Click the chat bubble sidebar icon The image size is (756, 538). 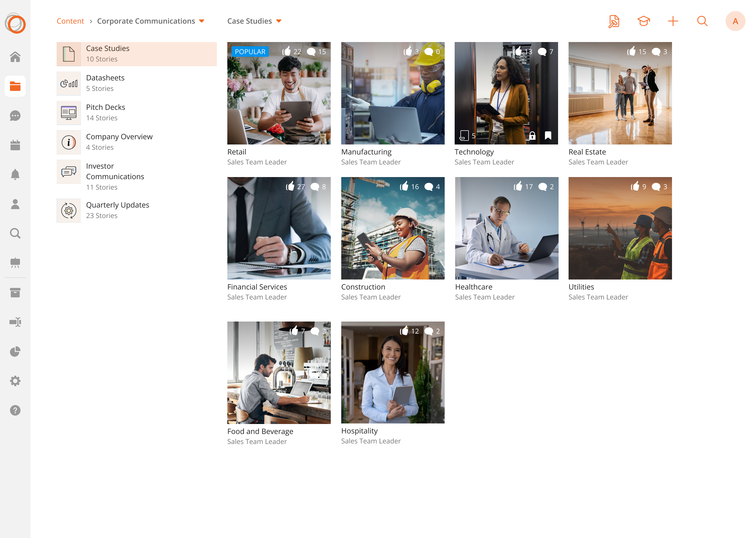click(x=15, y=116)
